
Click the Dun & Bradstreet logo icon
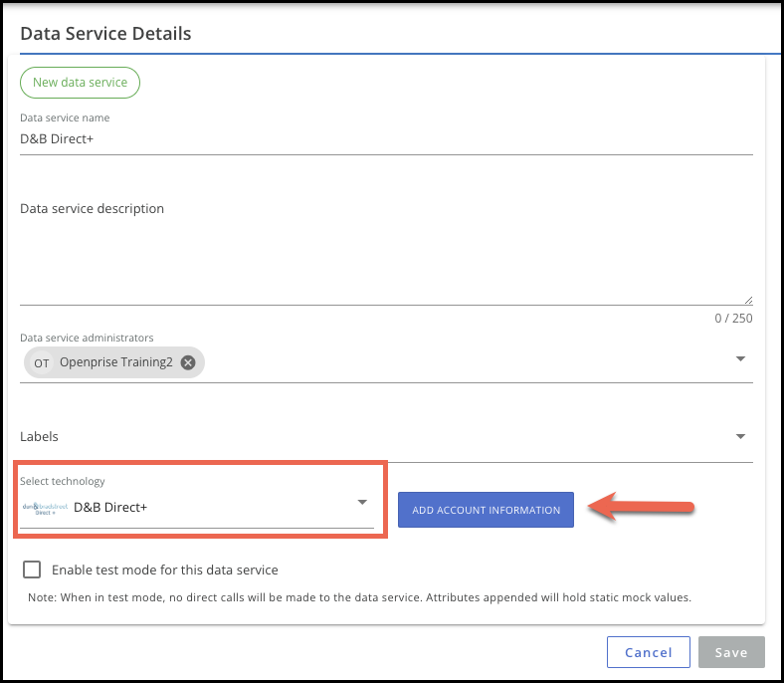click(x=45, y=509)
